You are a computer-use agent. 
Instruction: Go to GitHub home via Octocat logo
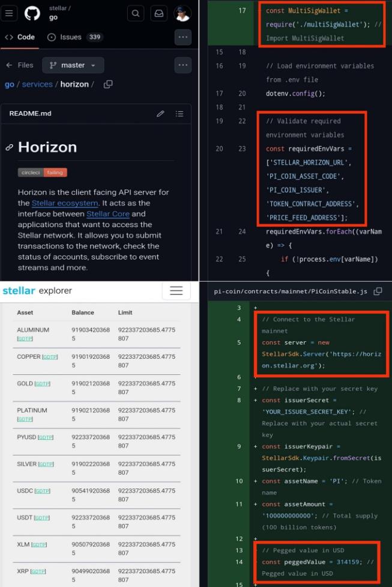click(x=32, y=13)
